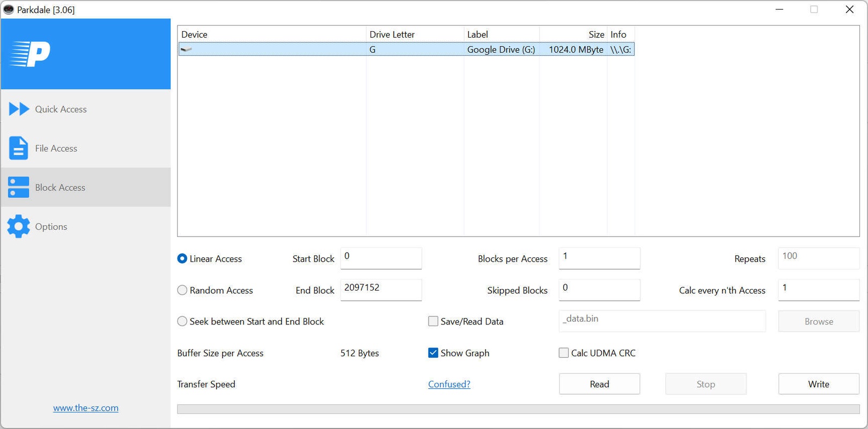
Task: Click the File Access document icon
Action: coord(18,148)
